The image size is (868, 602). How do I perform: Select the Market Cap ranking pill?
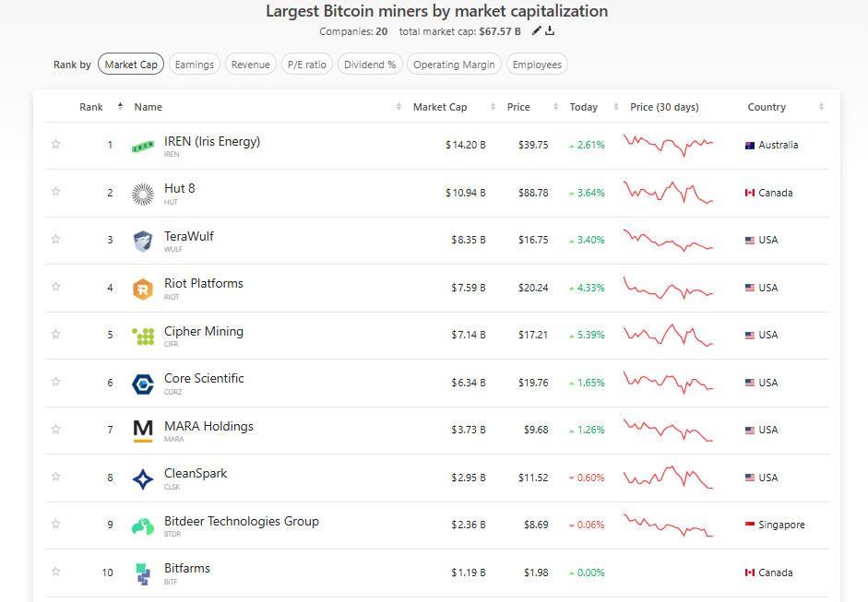[131, 65]
